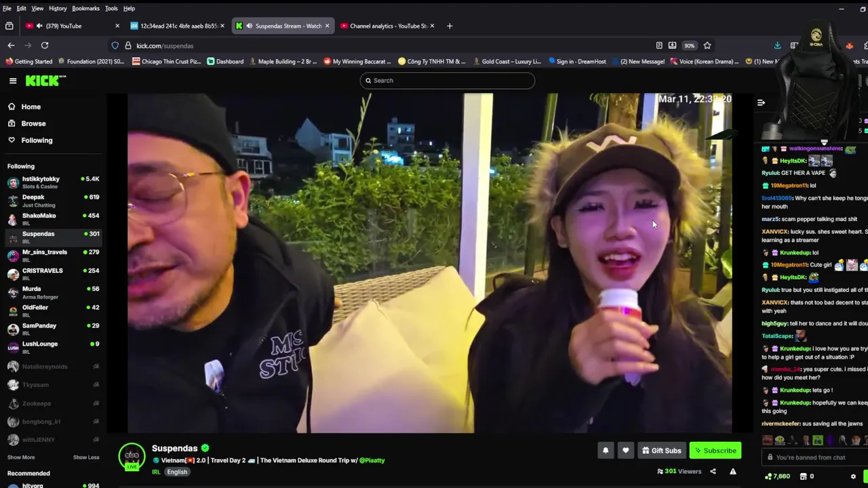Click the verified badge next to Suspendas
This screenshot has height=488, width=868.
pos(205,448)
